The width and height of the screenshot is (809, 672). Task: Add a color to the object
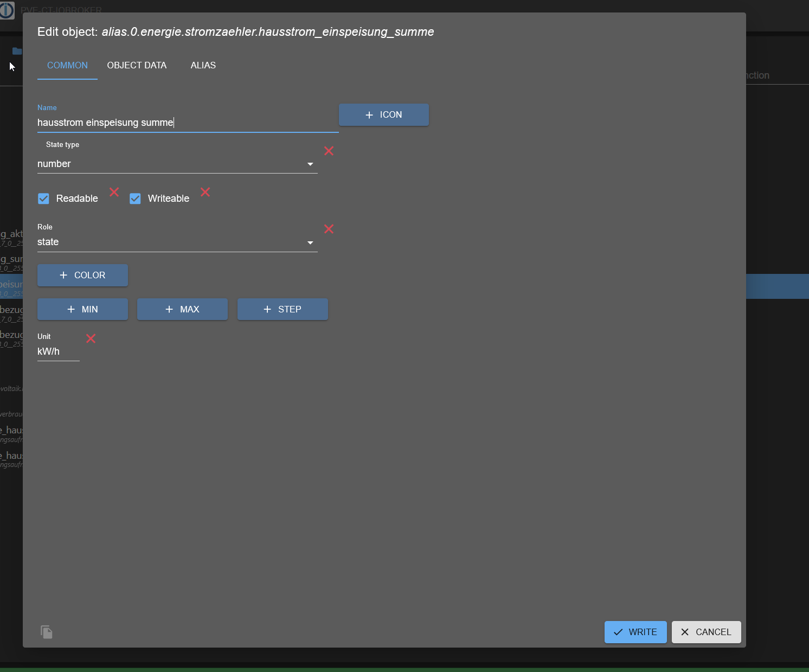click(x=82, y=275)
